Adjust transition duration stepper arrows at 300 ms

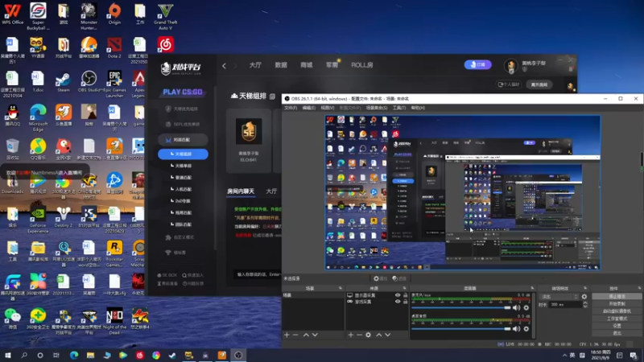(585, 305)
